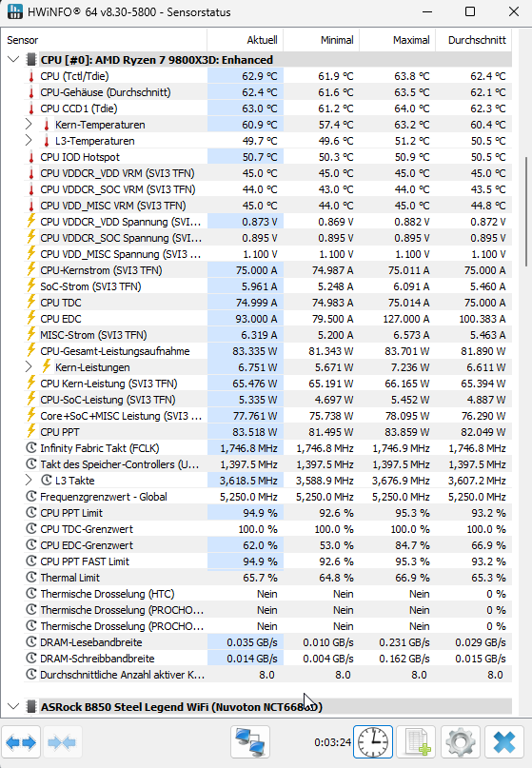Click the Aktuell column header
The image size is (532, 768).
click(x=246, y=40)
